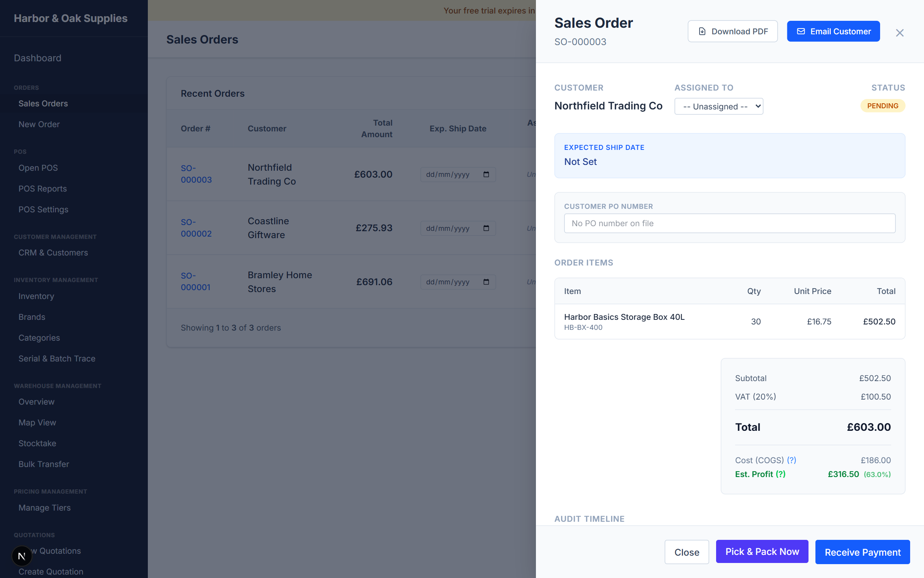
Task: Click Total Amount column header
Action: (377, 128)
